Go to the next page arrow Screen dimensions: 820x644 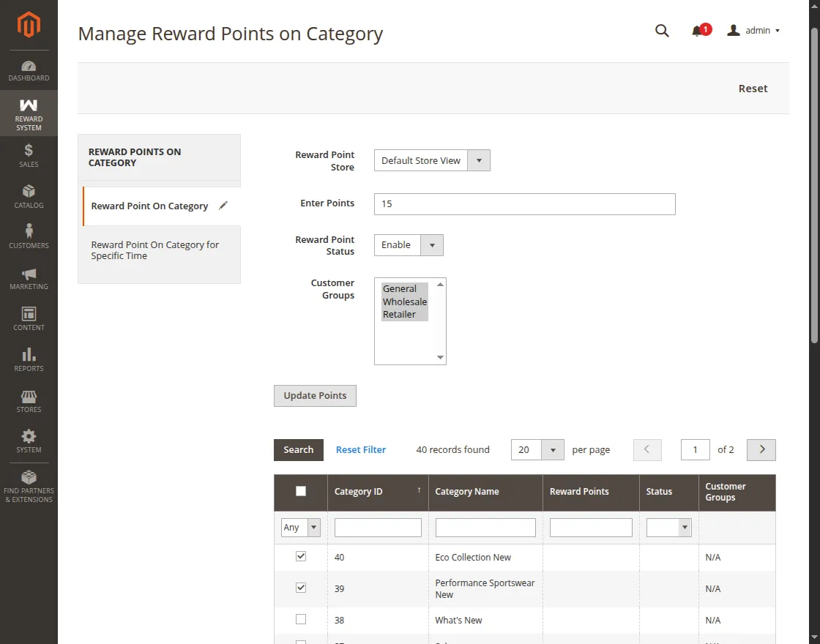click(x=761, y=449)
